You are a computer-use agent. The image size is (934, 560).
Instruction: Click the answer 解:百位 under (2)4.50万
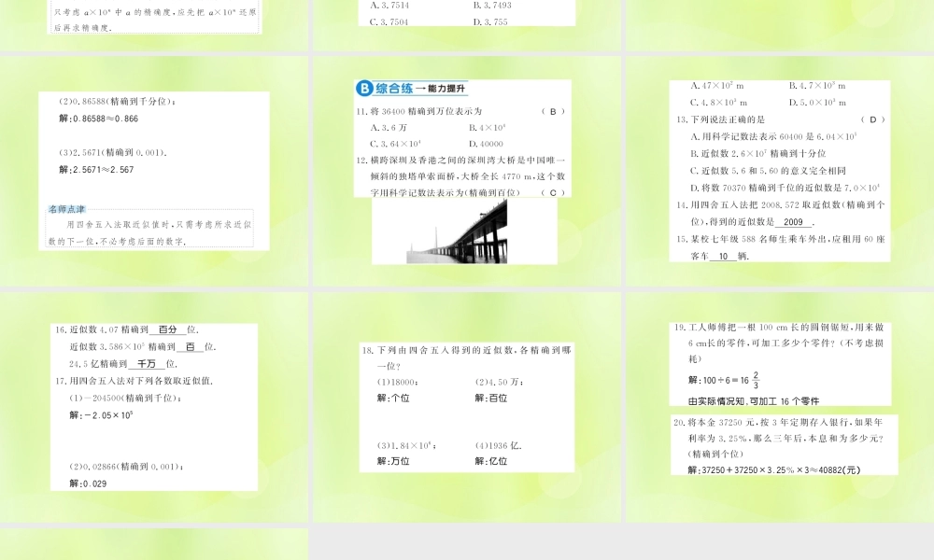point(491,398)
